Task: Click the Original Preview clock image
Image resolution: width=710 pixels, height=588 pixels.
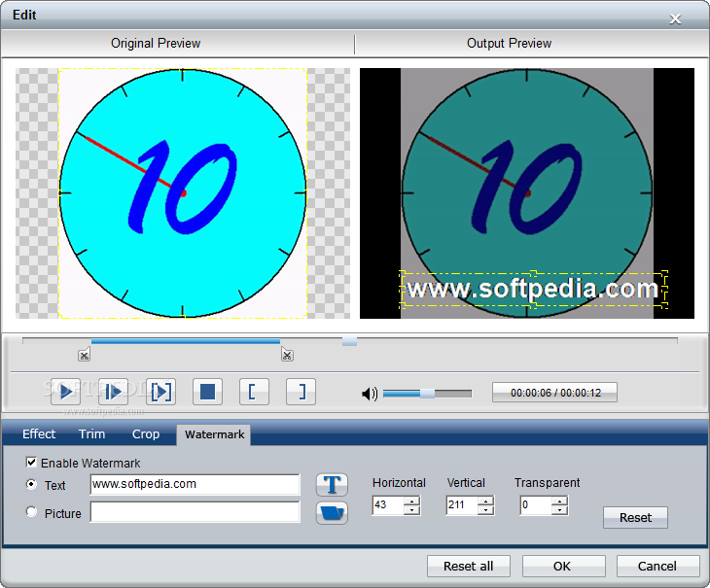Action: coord(183,193)
